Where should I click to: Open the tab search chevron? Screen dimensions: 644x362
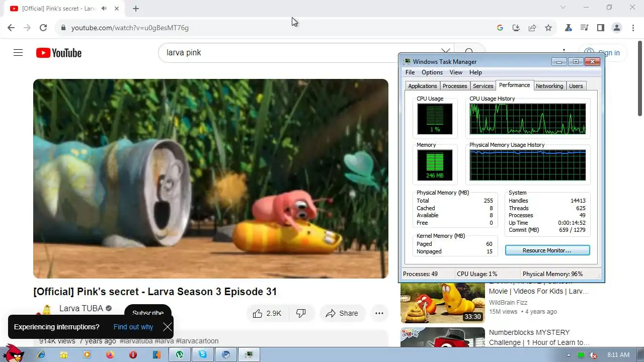tap(563, 7)
